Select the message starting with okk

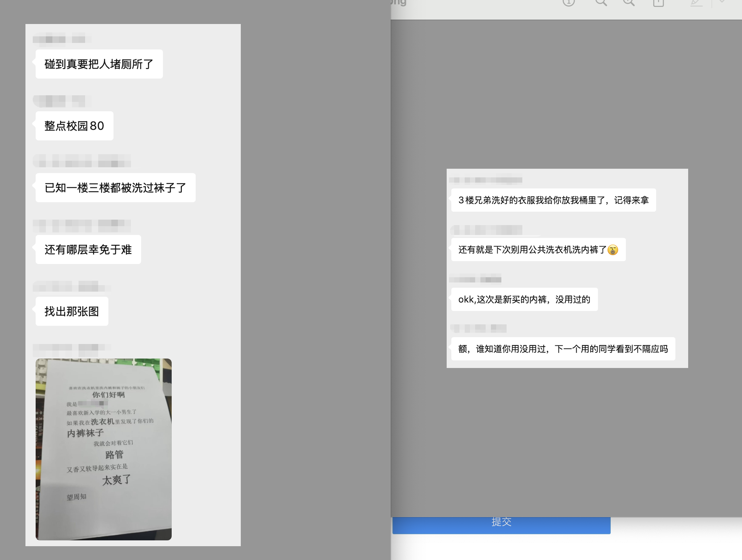pos(524,299)
